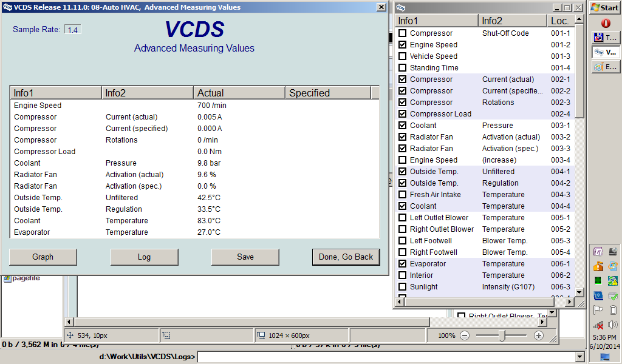
Task: Click the red circular icon under Start
Action: click(x=606, y=23)
